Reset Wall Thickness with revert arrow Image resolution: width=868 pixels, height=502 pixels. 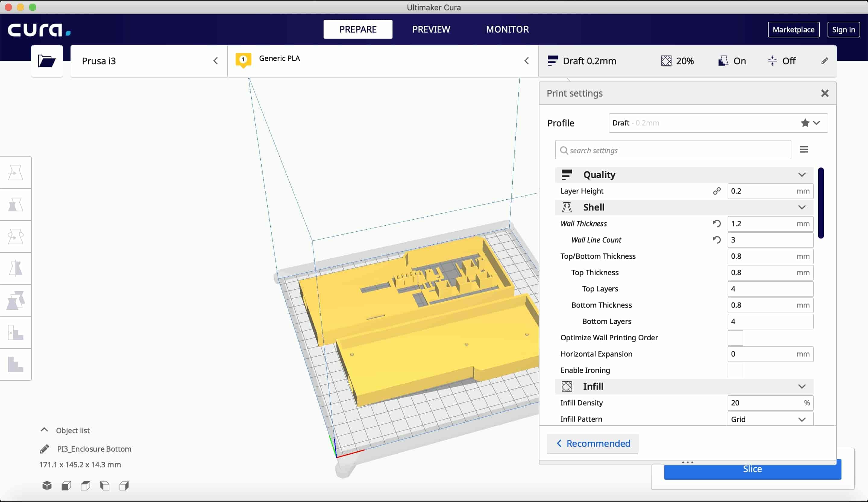click(x=717, y=224)
